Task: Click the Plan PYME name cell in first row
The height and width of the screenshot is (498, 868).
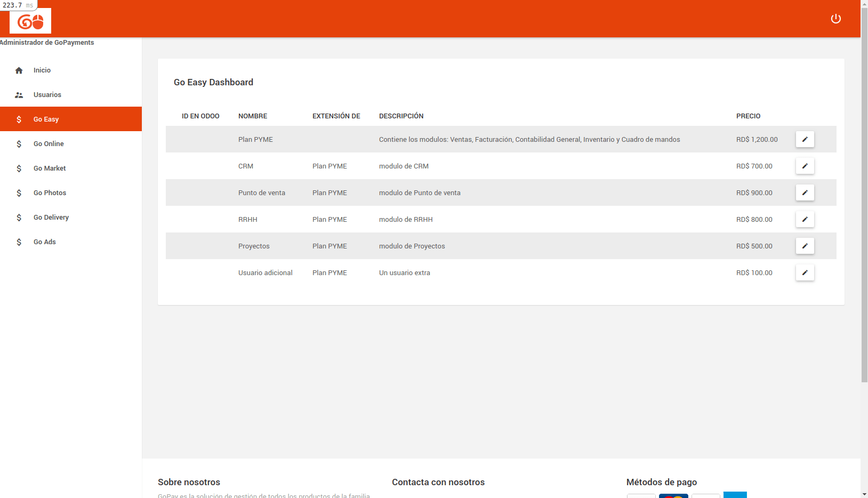Action: pyautogui.click(x=255, y=140)
